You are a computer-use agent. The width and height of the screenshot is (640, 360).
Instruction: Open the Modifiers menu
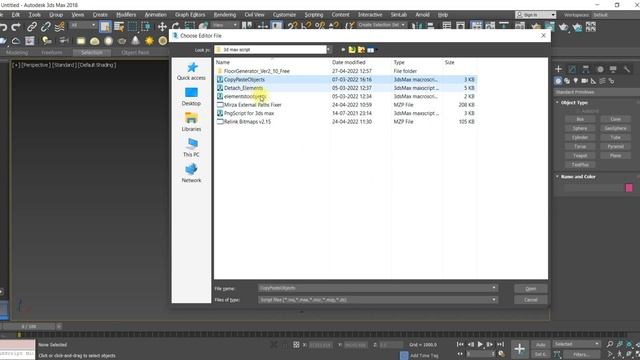[126, 15]
